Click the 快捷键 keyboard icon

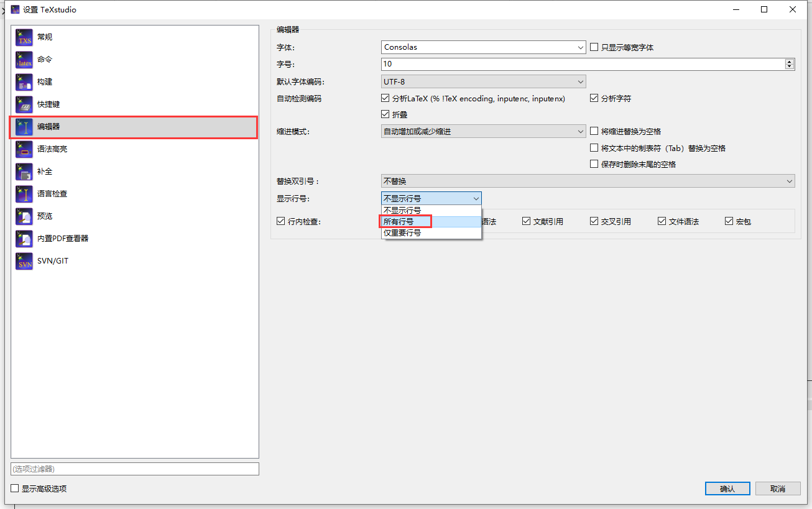coord(24,104)
